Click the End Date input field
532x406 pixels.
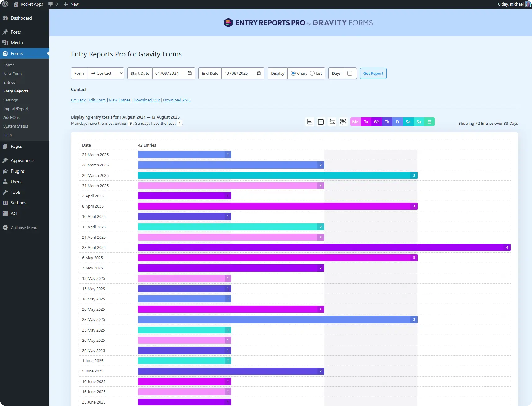point(243,73)
